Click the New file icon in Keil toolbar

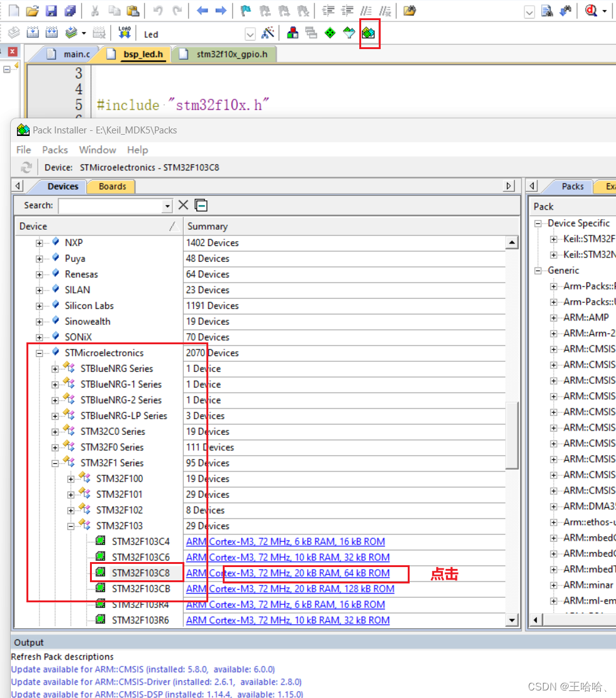click(14, 10)
